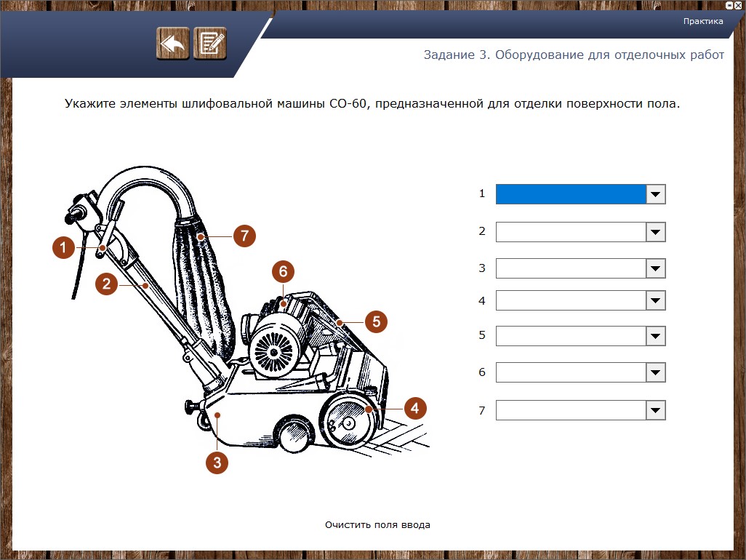Click marker number 7 on dust bag

[245, 236]
